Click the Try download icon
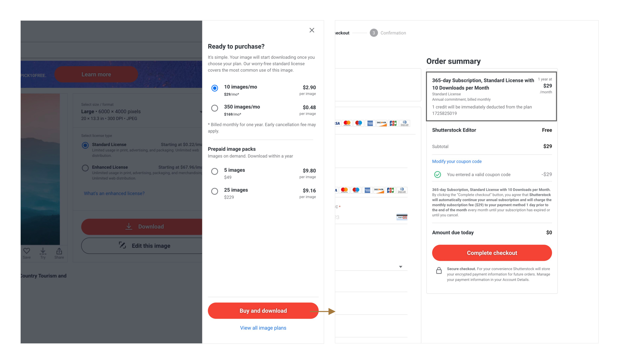Screen dimensions: 620x364 (x=43, y=251)
